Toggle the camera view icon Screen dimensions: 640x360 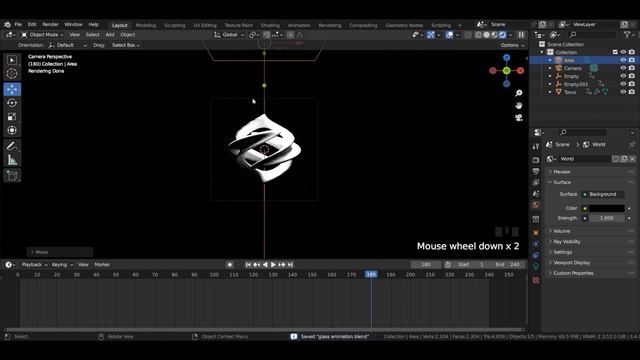click(x=519, y=118)
